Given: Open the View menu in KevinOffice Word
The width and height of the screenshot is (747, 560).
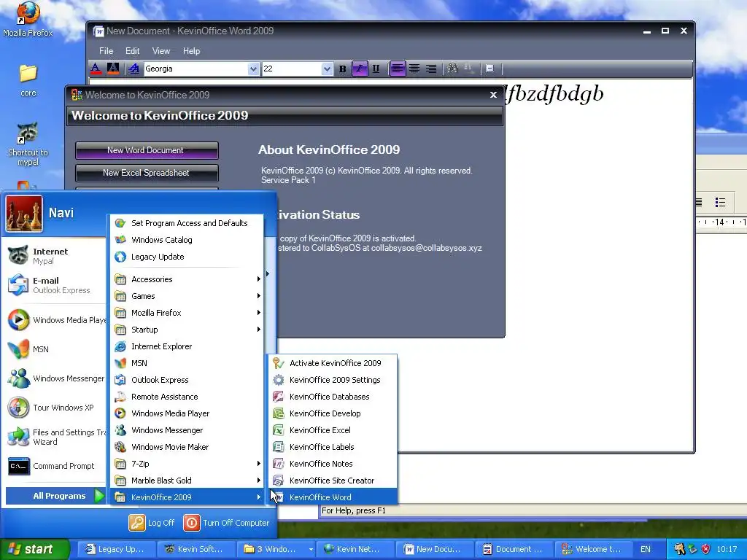Looking at the screenshot, I should [x=161, y=51].
